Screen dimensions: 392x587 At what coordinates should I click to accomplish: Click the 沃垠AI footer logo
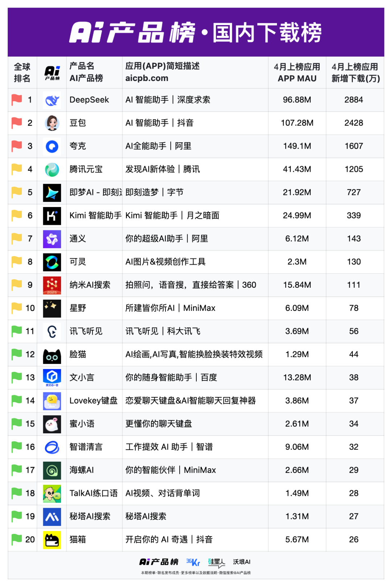click(242, 562)
